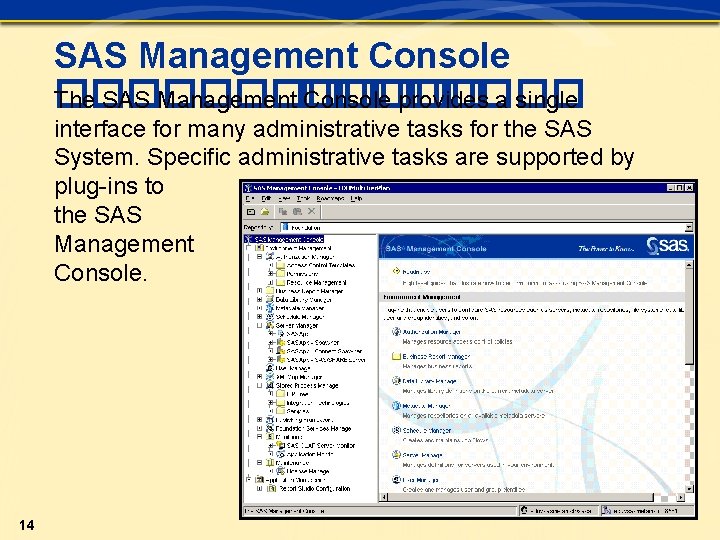Expand the Publishing Framework node
720x540 pixels.
tap(259, 420)
